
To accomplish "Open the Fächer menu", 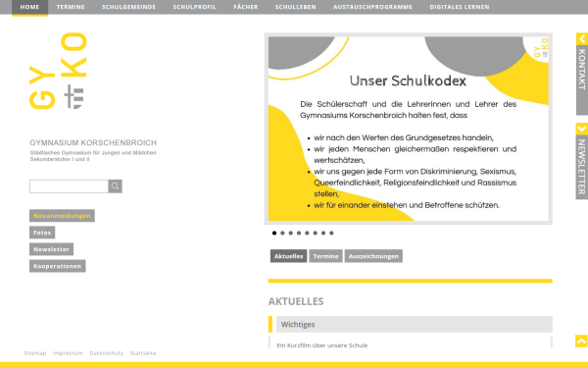I will click(246, 7).
